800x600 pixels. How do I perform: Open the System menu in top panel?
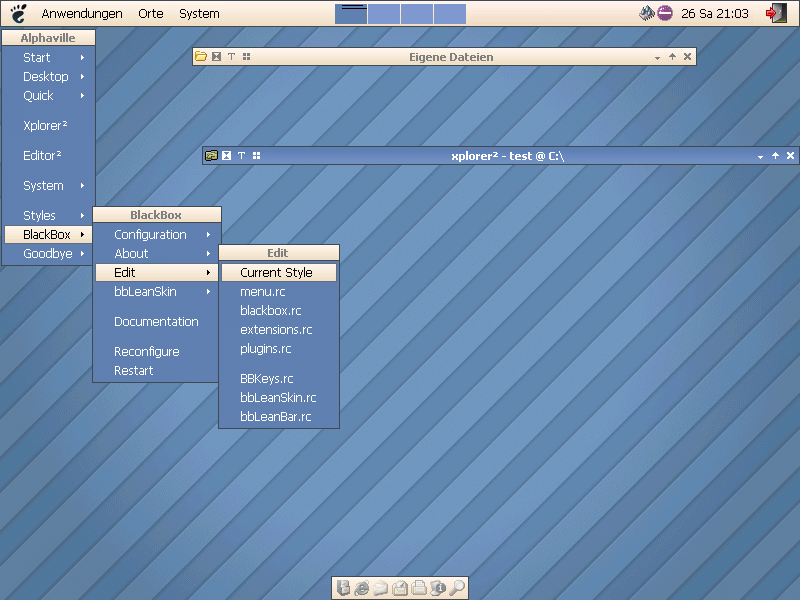click(199, 14)
